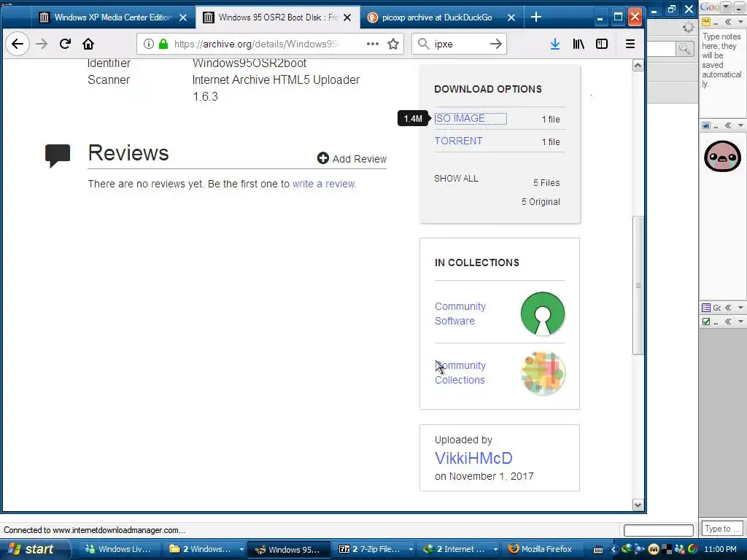
Task: Switch to picoxp archive at DuckDuckGo tab
Action: pos(437,17)
